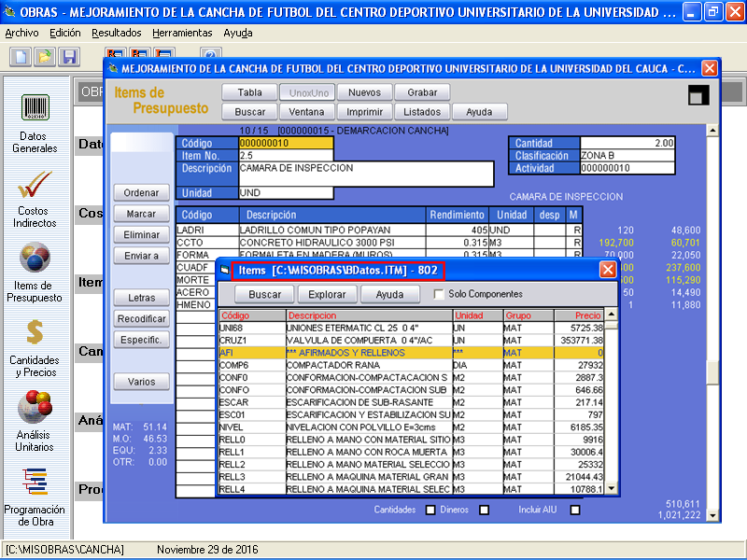This screenshot has height=560, width=747.
Task: Click the Cantidad field showing 2.00
Action: [627, 143]
